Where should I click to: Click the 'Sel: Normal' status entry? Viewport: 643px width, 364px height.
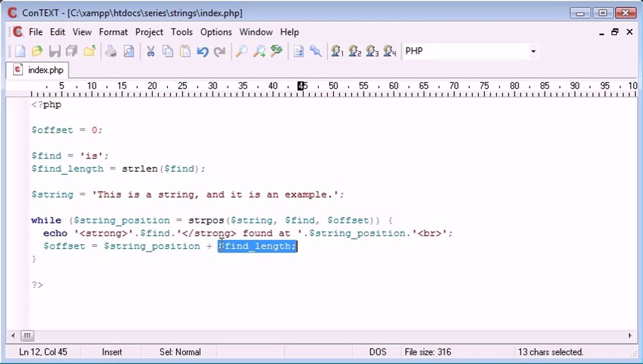tap(180, 352)
